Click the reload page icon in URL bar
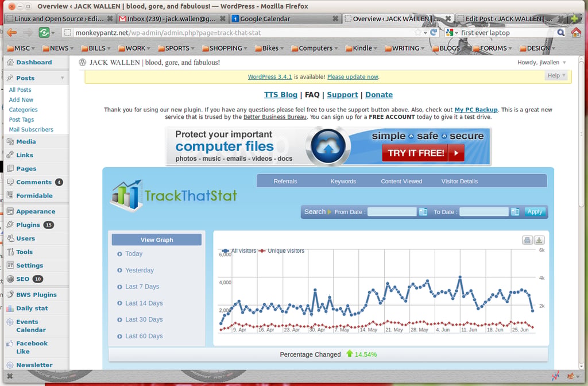 point(434,33)
